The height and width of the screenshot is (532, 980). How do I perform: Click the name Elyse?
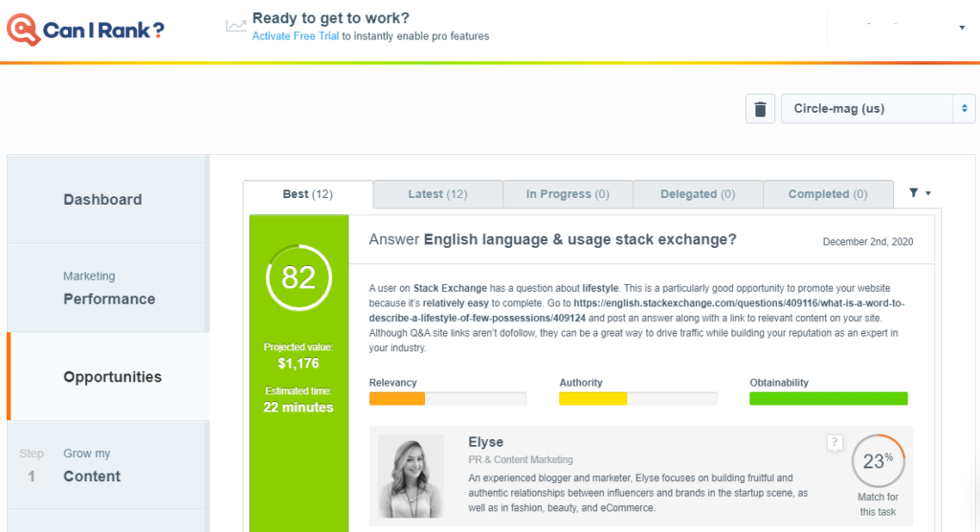485,442
